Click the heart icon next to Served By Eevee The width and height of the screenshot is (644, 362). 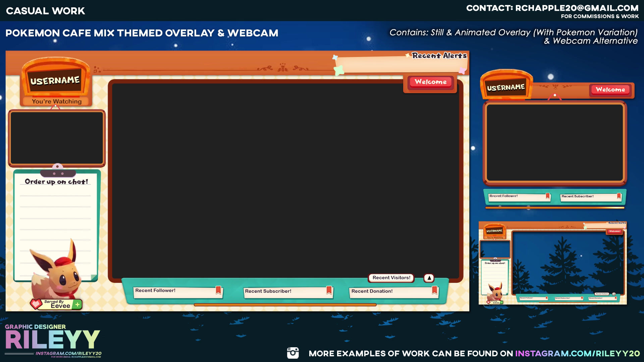36,303
